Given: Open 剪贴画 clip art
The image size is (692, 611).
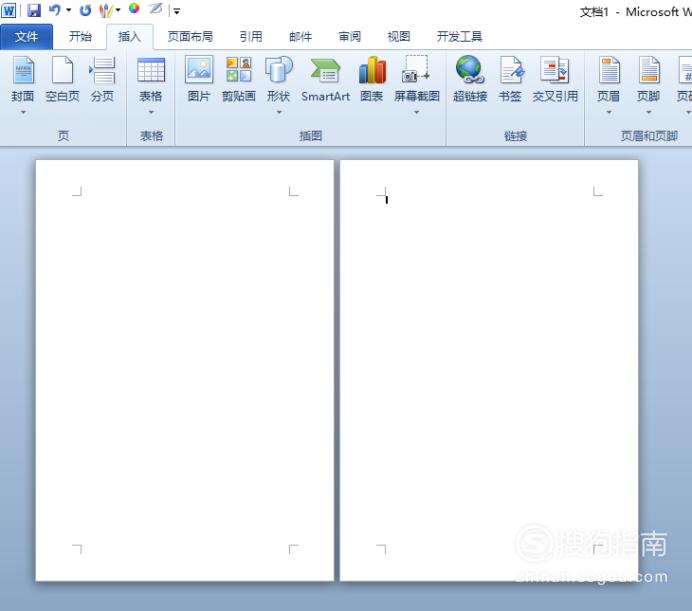Looking at the screenshot, I should [239, 79].
